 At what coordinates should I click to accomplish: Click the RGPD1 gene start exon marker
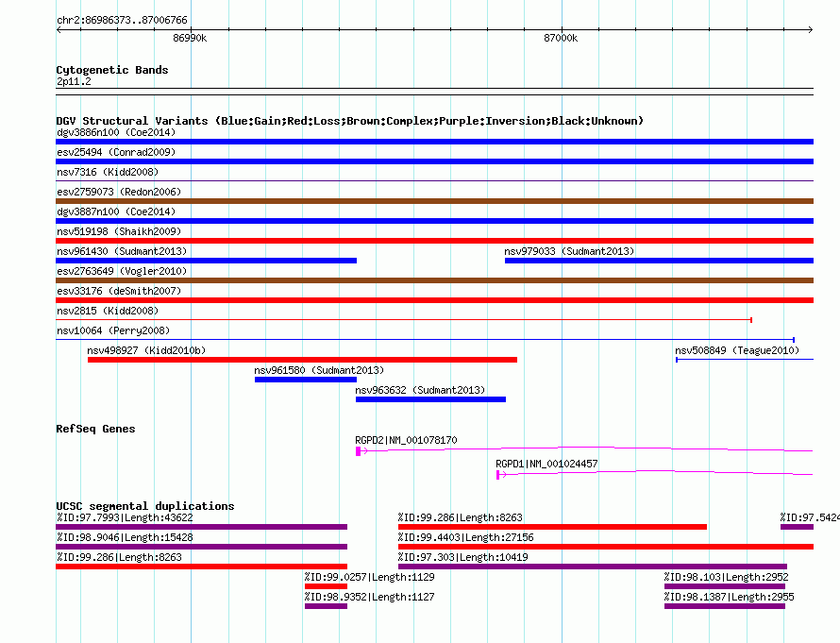pos(497,475)
